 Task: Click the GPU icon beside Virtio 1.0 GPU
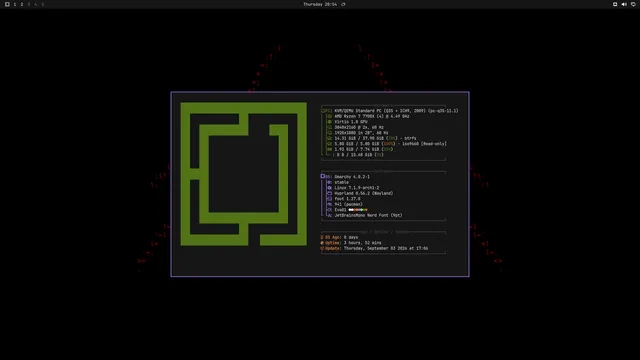(x=330, y=122)
